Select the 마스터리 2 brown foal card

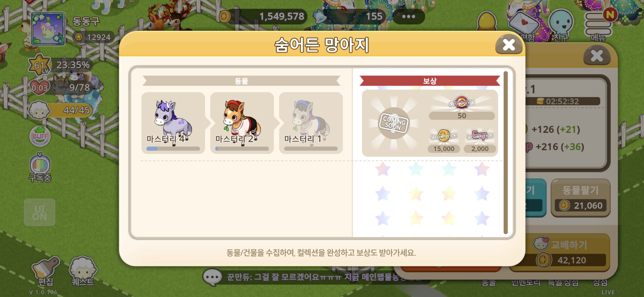[x=242, y=123]
